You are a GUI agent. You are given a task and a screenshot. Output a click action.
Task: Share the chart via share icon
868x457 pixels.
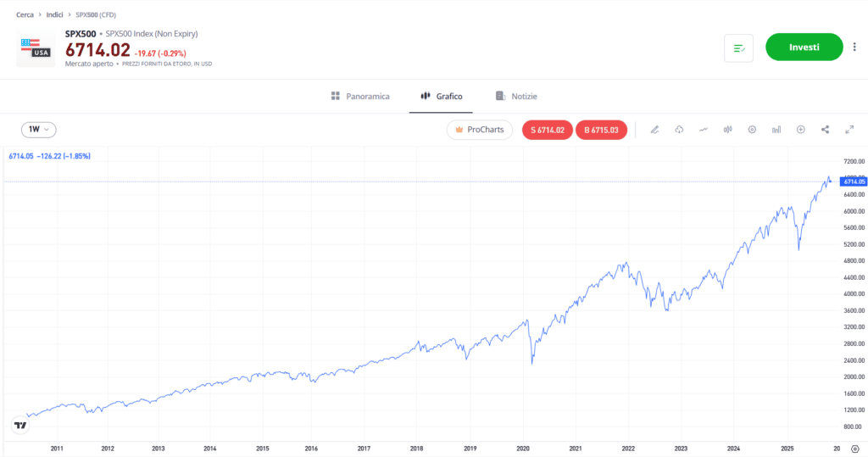click(x=826, y=130)
